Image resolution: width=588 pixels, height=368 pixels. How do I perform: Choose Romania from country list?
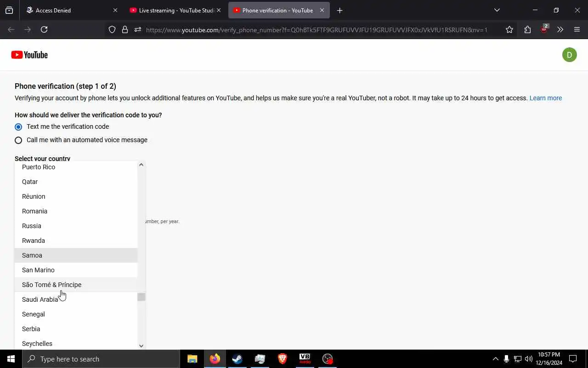[x=76, y=211]
